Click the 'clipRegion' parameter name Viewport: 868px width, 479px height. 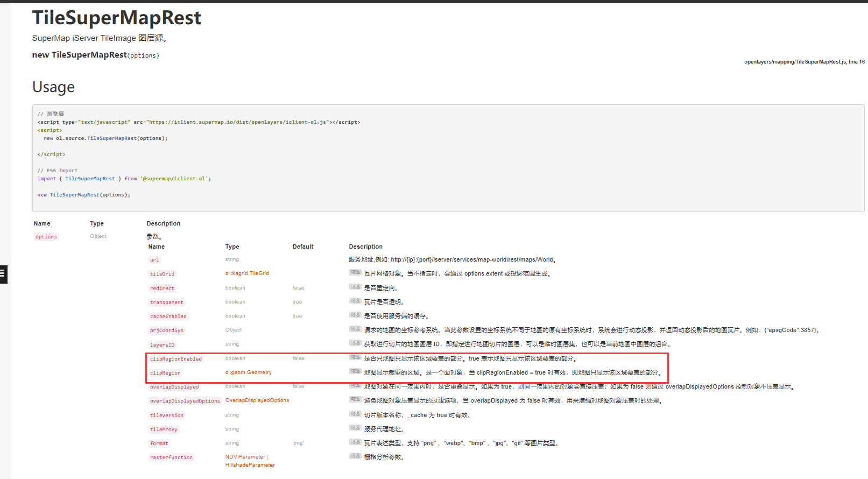click(165, 373)
